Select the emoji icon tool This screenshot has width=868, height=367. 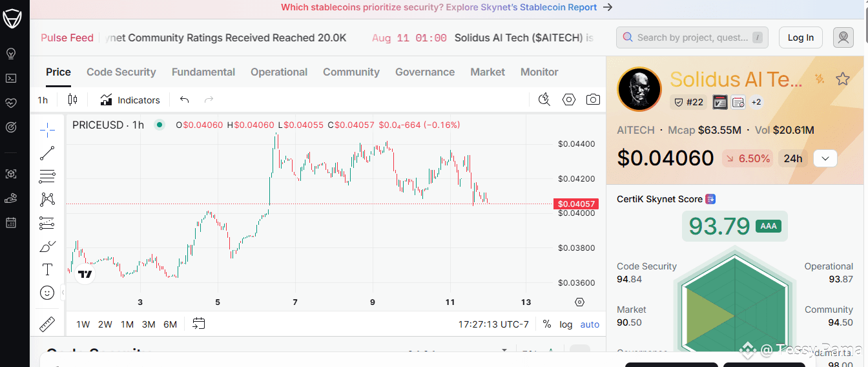pos(47,293)
